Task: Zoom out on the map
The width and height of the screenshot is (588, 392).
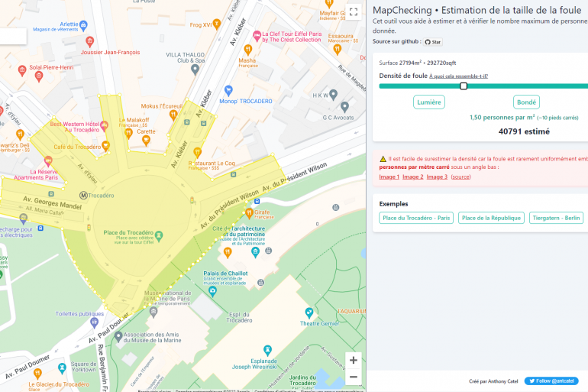Action: click(353, 377)
